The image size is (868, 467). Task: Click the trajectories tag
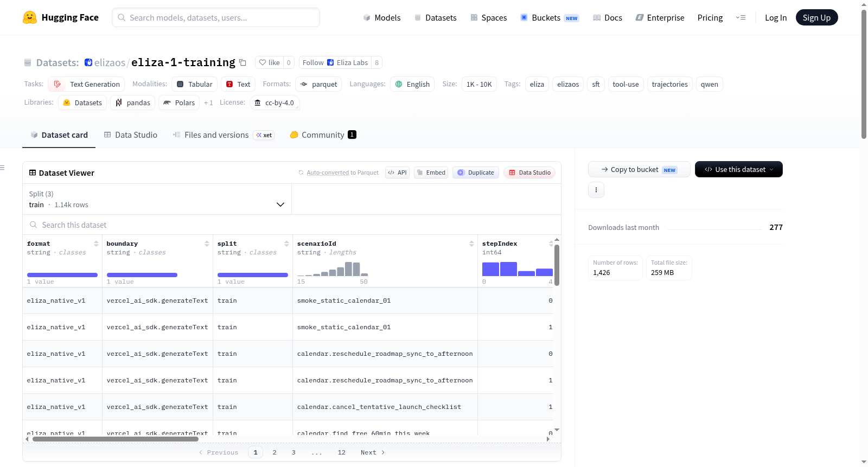pyautogui.click(x=669, y=84)
